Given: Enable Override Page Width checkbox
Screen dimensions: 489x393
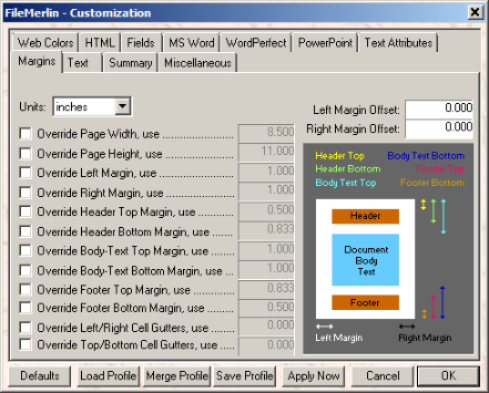Looking at the screenshot, I should [25, 134].
